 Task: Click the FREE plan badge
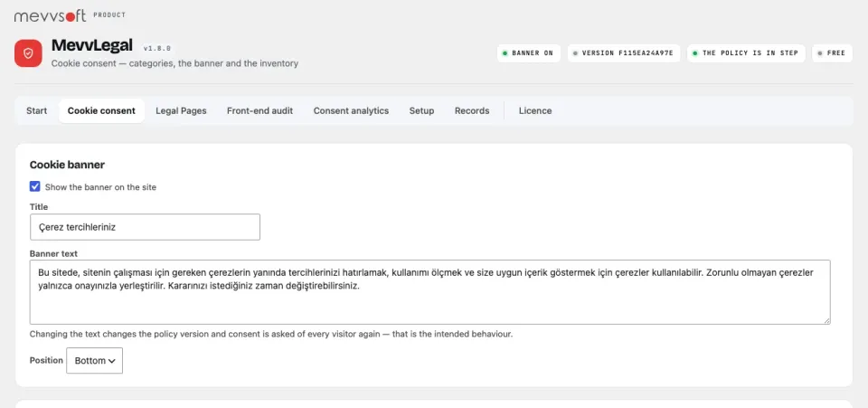(832, 53)
